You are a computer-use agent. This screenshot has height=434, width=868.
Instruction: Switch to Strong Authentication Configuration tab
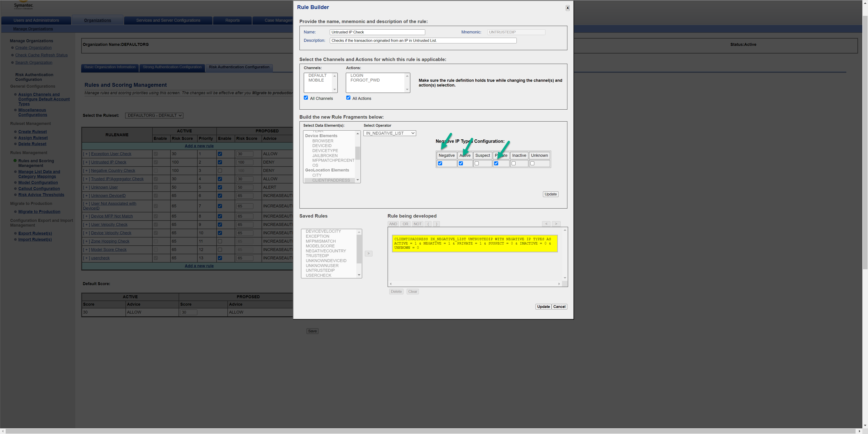click(x=172, y=67)
